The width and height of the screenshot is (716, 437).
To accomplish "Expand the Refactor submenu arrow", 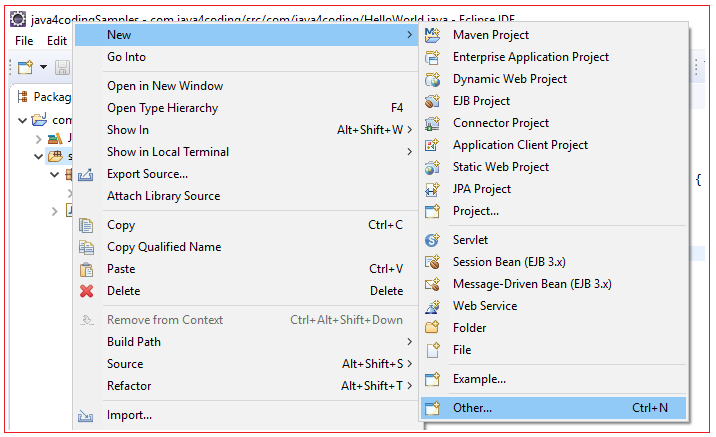I will (410, 385).
